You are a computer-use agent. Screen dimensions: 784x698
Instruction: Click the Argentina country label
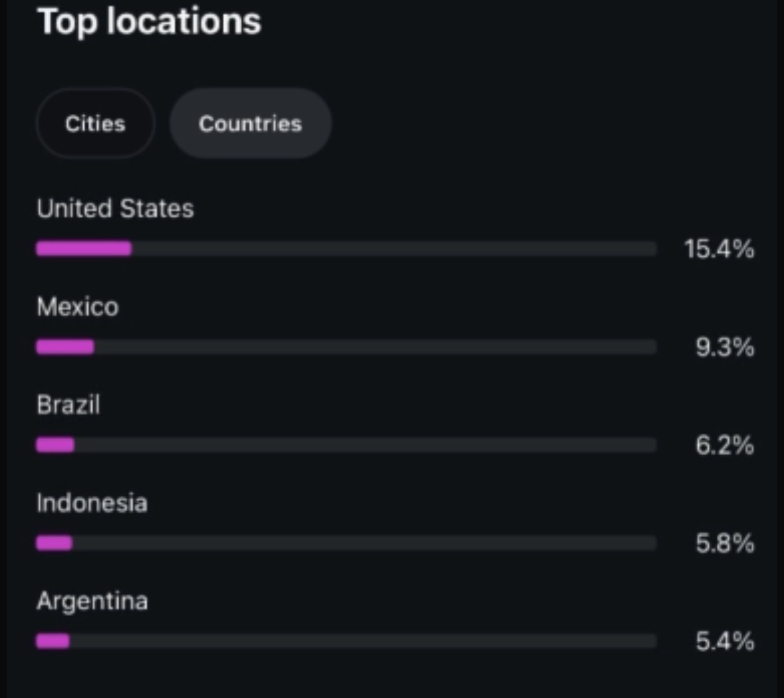(92, 601)
